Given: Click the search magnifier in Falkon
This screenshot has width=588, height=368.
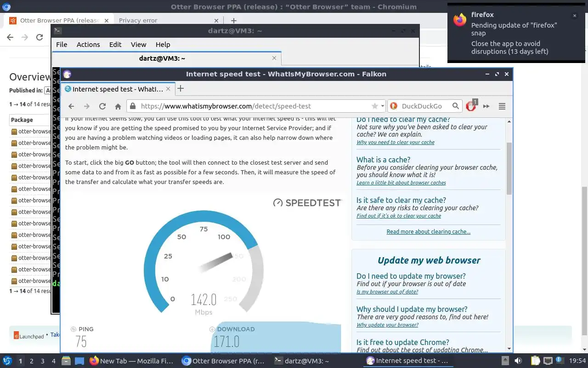Looking at the screenshot, I should point(455,106).
